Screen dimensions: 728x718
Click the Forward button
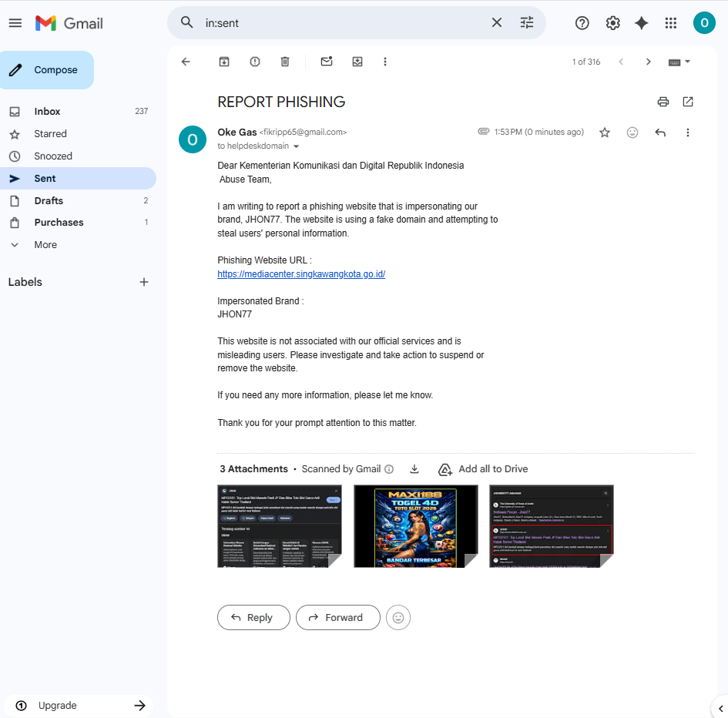pos(338,618)
